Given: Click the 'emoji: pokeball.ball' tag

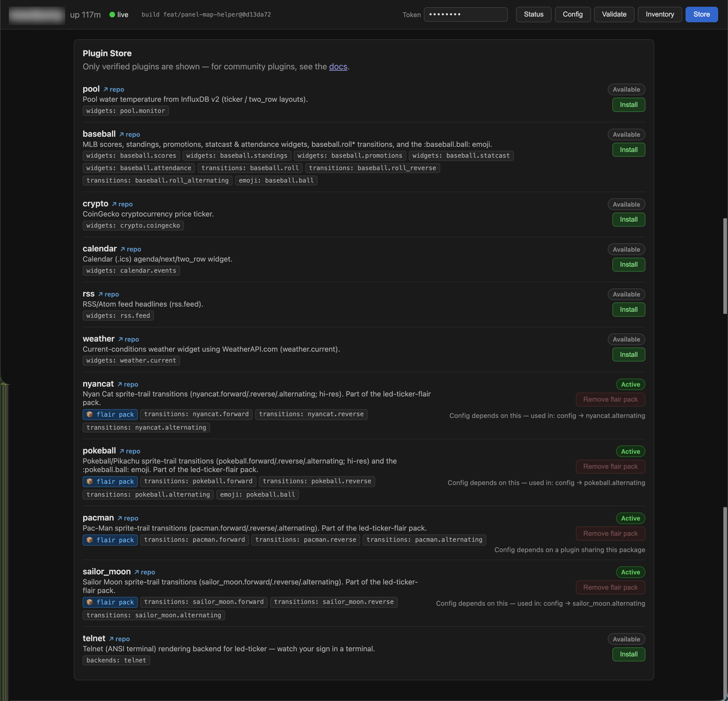Looking at the screenshot, I should 257,495.
